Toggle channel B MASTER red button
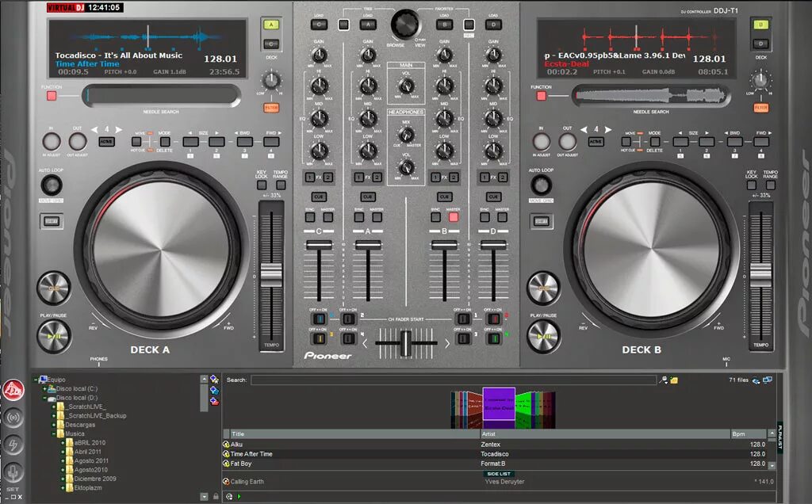Image resolution: width=812 pixels, height=504 pixels. click(454, 217)
